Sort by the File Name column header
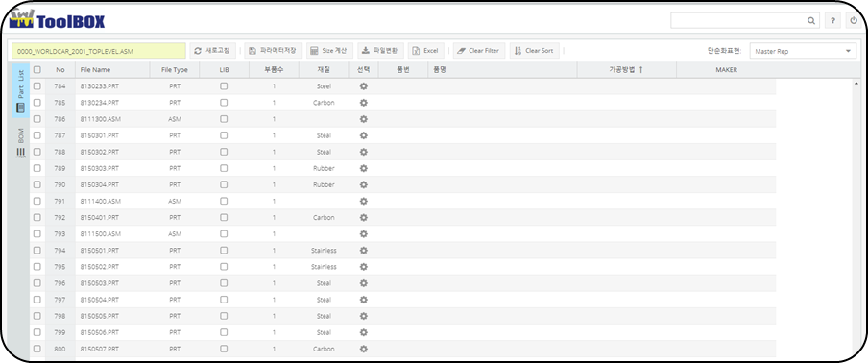This screenshot has width=868, height=363. click(112, 70)
